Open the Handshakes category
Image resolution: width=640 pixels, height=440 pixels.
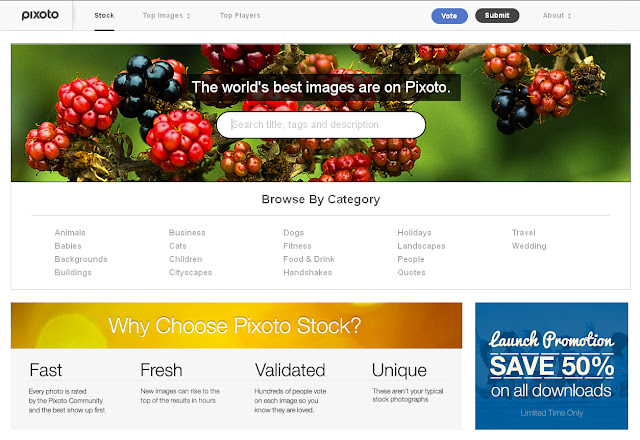pos(307,272)
